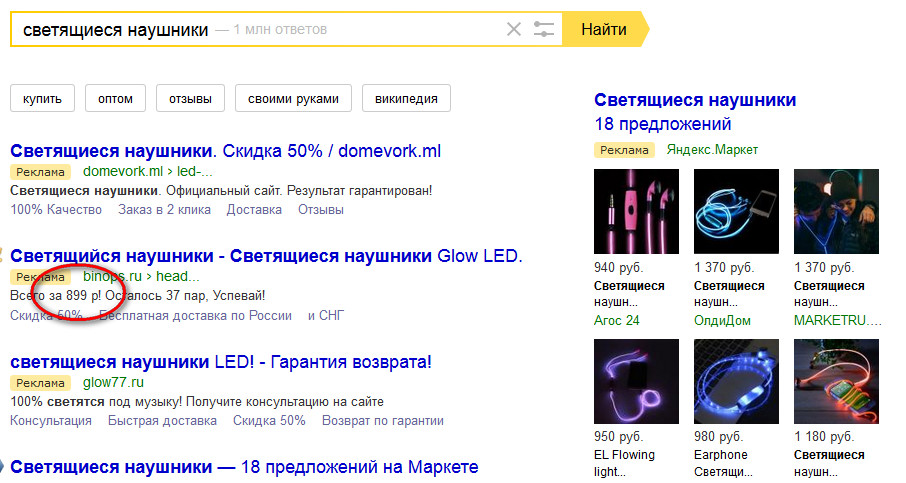The image size is (906, 483).
Task: Click the Светящиеся наушн... title under 1 180 руб.
Action: point(829,463)
